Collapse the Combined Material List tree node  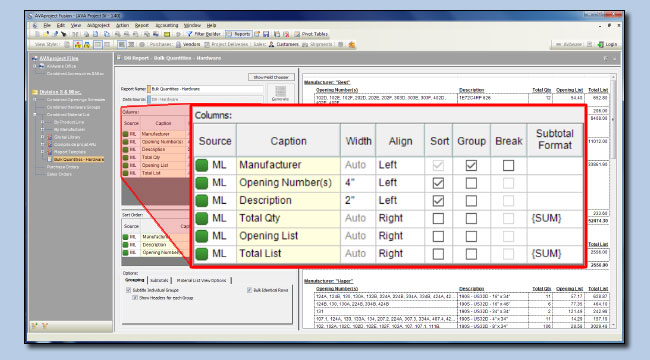35,114
